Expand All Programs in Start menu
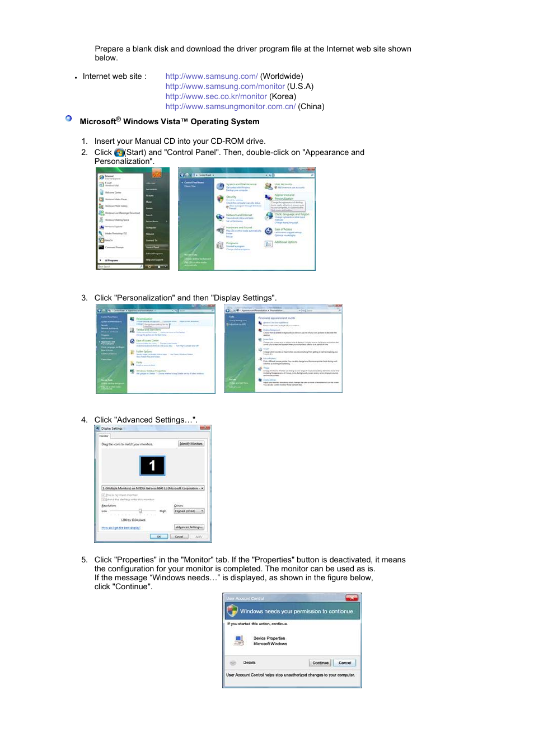534x756 pixels. coord(111,260)
